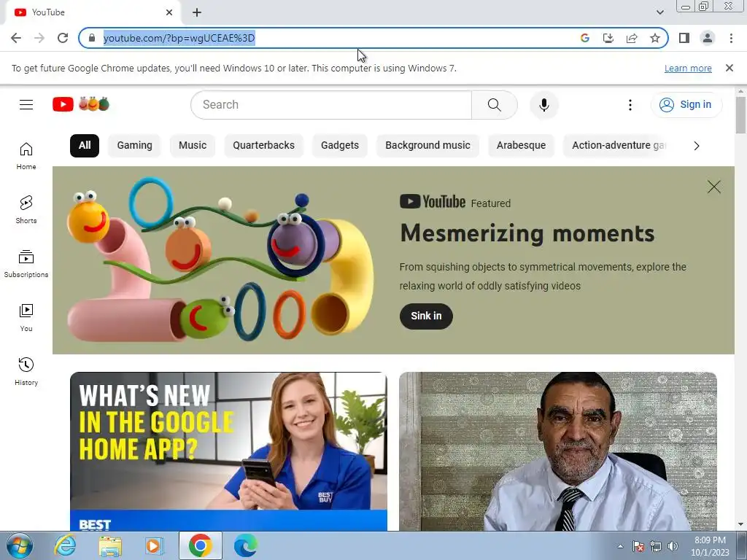
Task: Click the address bar URL
Action: (x=179, y=38)
